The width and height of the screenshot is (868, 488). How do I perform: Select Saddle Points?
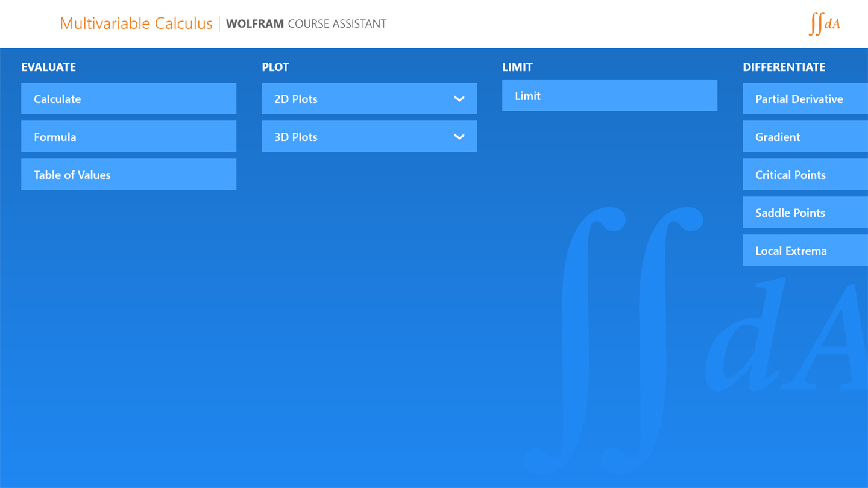(x=805, y=213)
